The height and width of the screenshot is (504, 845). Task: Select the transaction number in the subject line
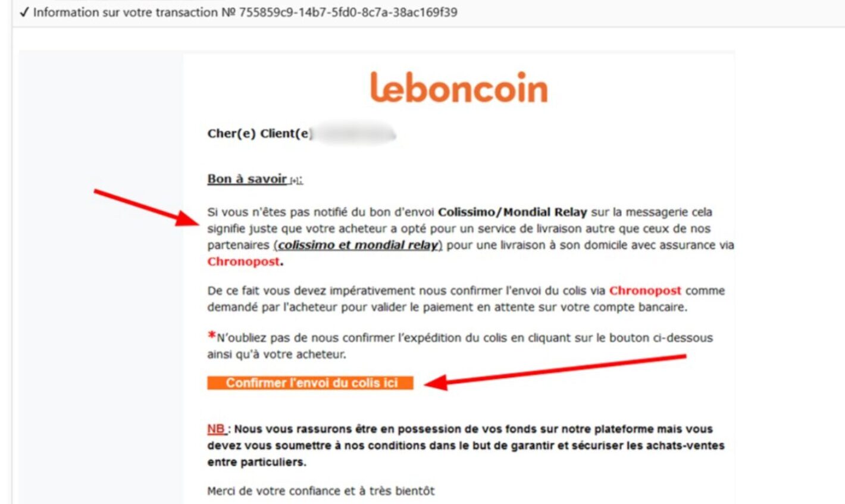(348, 12)
